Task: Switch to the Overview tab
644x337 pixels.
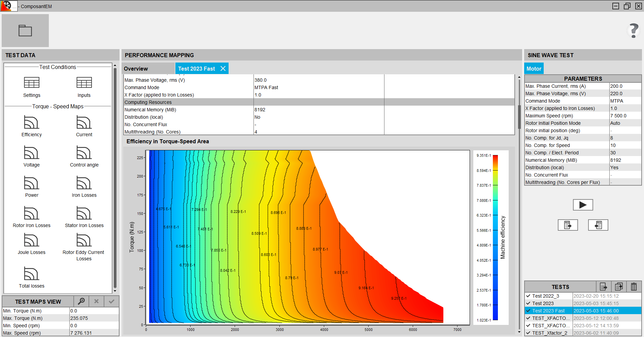Action: click(x=136, y=69)
